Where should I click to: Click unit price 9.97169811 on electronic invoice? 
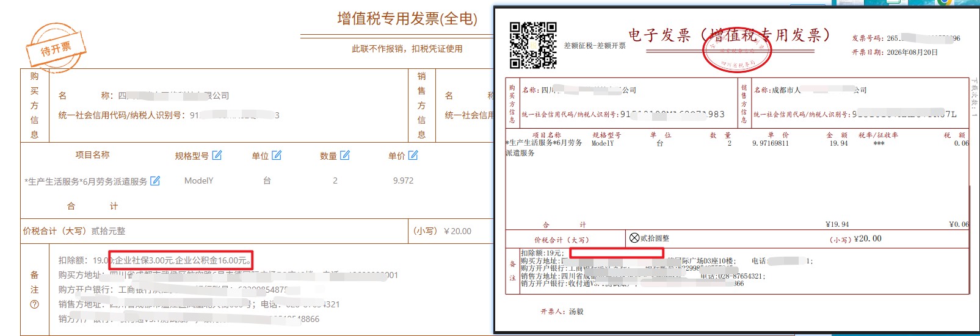771,143
